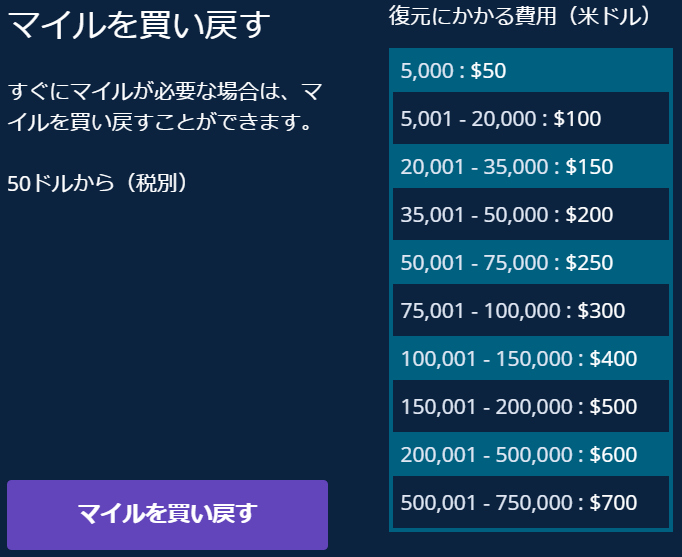
Task: Select the 5,001 - 20,000 mileage range
Action: pos(469,119)
